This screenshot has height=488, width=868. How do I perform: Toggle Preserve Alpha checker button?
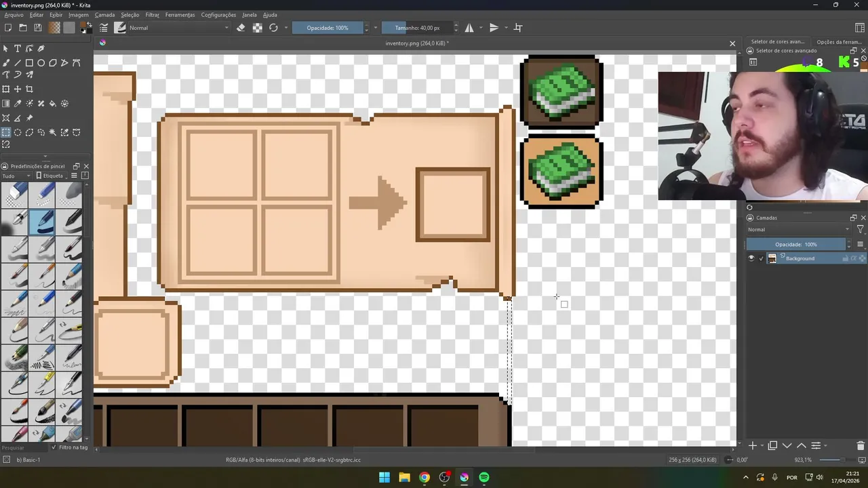click(258, 28)
